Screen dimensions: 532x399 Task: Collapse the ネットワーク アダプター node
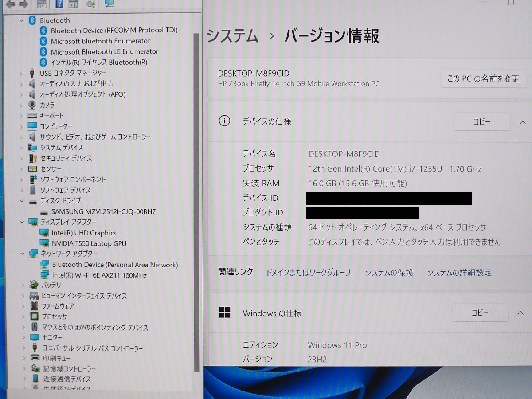click(x=23, y=254)
